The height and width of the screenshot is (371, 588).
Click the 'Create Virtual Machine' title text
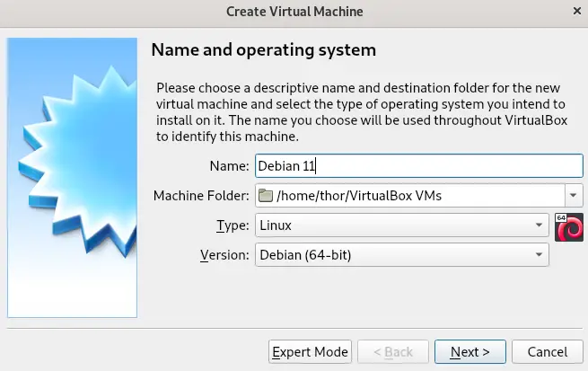pos(294,12)
